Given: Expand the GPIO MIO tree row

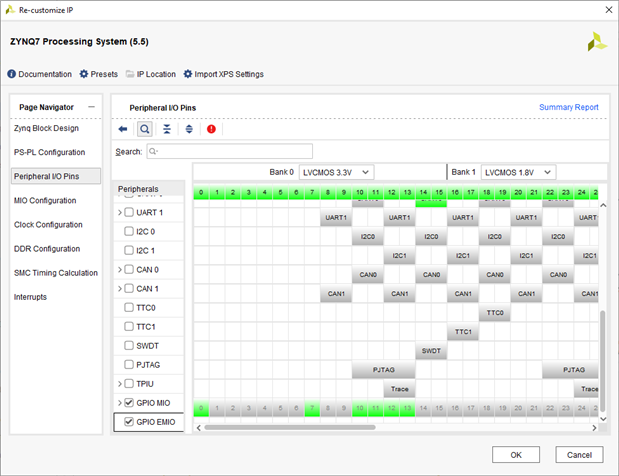Looking at the screenshot, I should [x=120, y=403].
